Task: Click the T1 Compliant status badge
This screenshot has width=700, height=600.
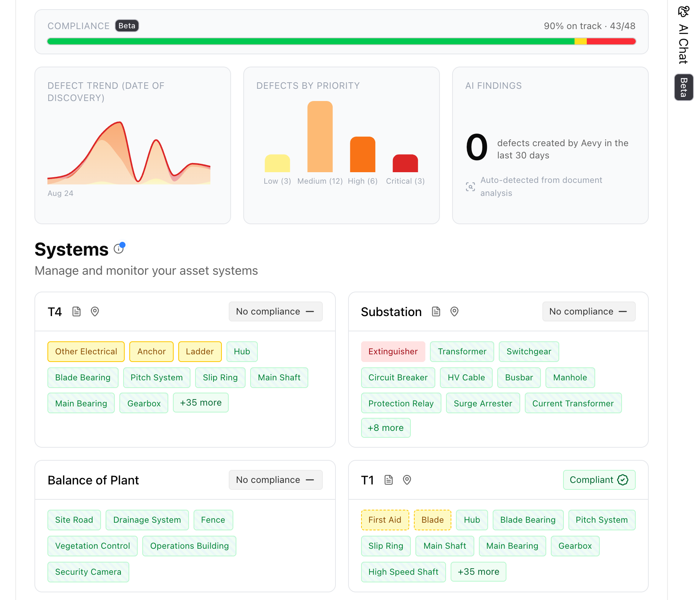Action: pyautogui.click(x=599, y=480)
